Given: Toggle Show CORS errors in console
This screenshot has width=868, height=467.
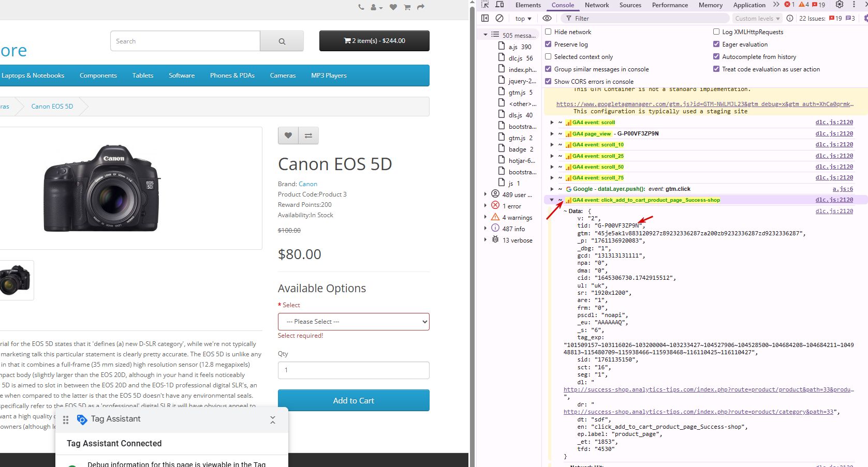Looking at the screenshot, I should click(x=548, y=82).
